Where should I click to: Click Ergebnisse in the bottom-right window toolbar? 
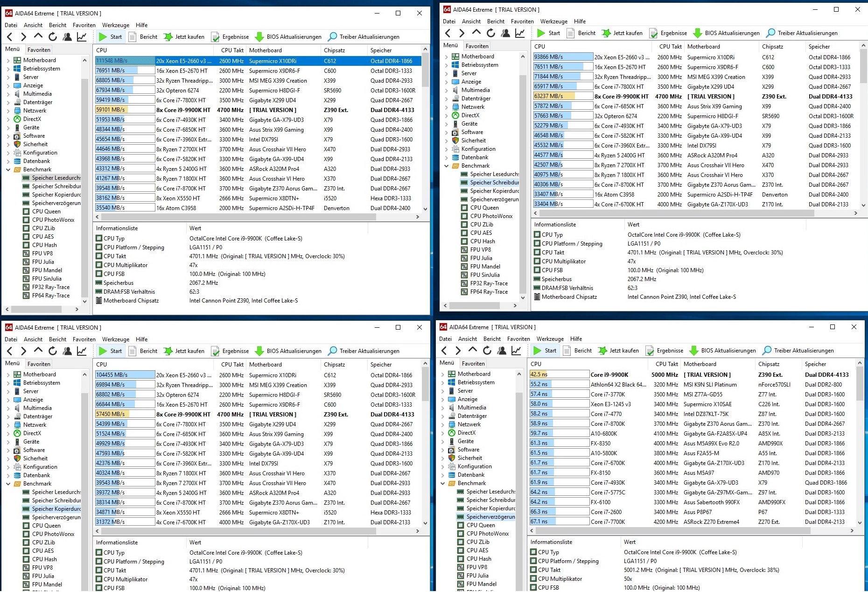click(x=665, y=351)
